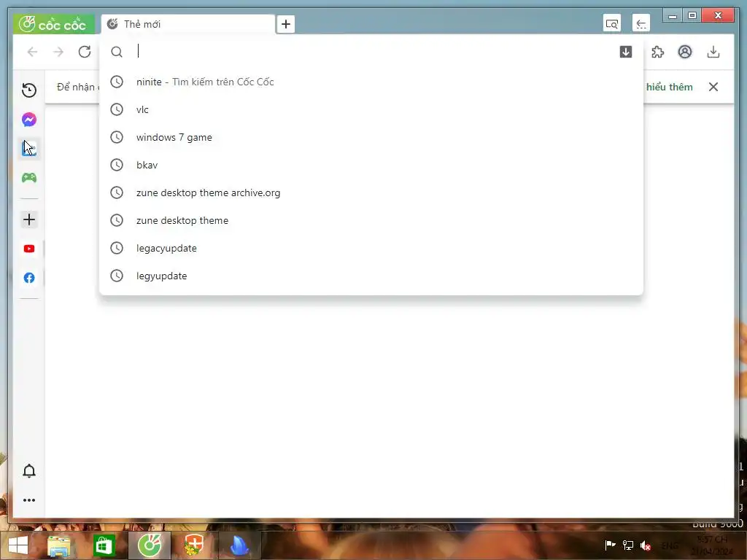
Task: Click the tab search icon in title bar
Action: [x=612, y=23]
